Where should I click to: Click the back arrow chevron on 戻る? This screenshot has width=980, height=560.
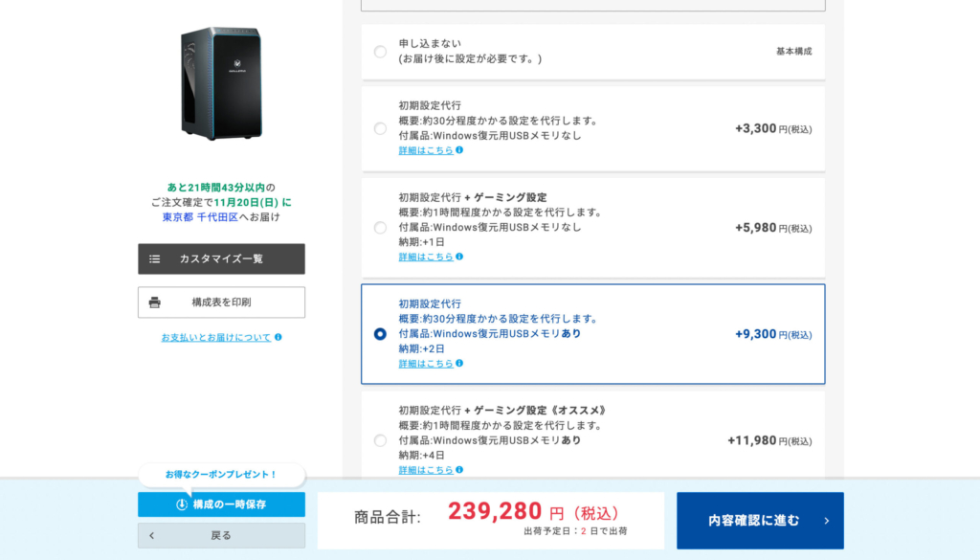point(151,535)
